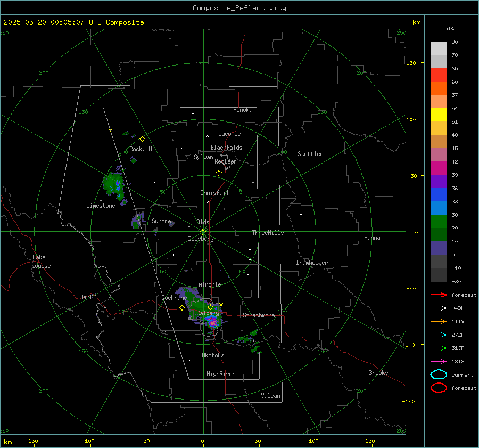Click the Sundre label
The width and height of the screenshot is (479, 448).
161,221
